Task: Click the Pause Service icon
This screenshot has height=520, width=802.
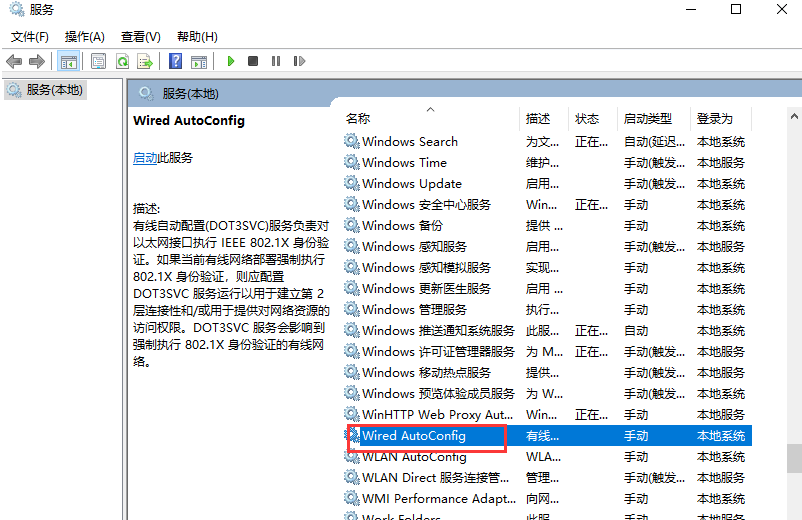Action: click(x=276, y=61)
